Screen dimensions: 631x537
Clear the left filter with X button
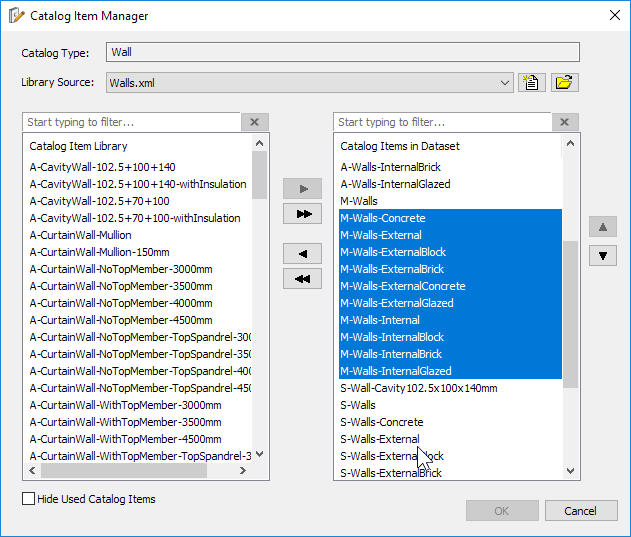[x=254, y=122]
